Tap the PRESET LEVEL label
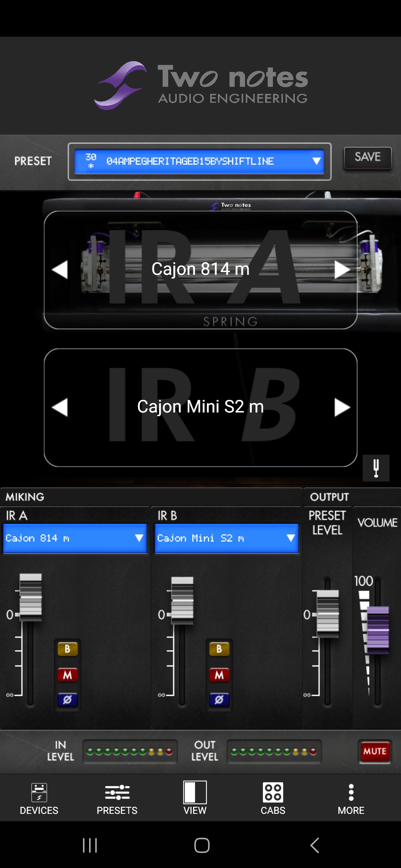This screenshot has height=868, width=401. [327, 523]
